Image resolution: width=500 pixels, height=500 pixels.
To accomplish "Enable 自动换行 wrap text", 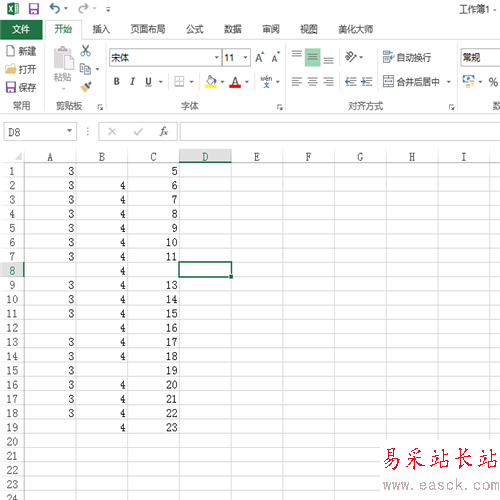I will [407, 57].
